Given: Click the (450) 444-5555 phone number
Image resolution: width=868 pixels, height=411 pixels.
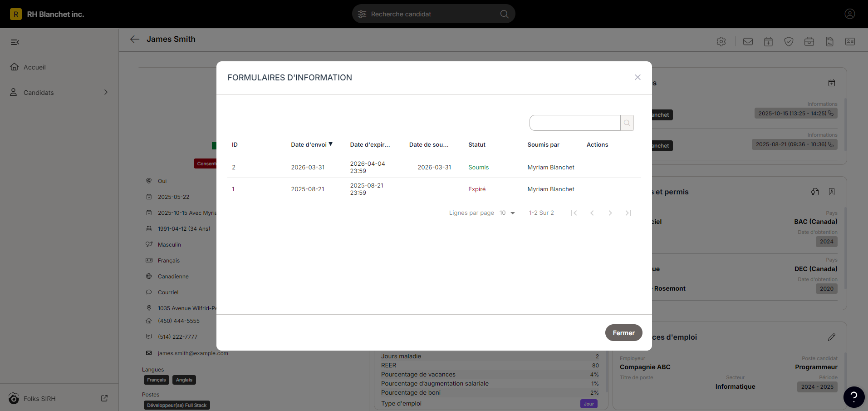Looking at the screenshot, I should click(178, 321).
